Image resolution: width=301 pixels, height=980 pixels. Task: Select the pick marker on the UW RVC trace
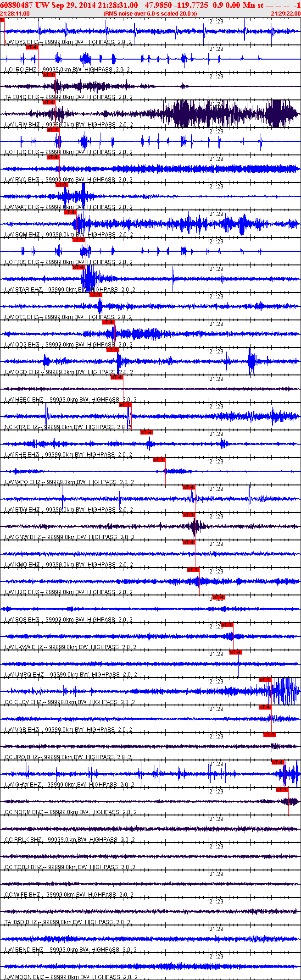pyautogui.click(x=53, y=157)
